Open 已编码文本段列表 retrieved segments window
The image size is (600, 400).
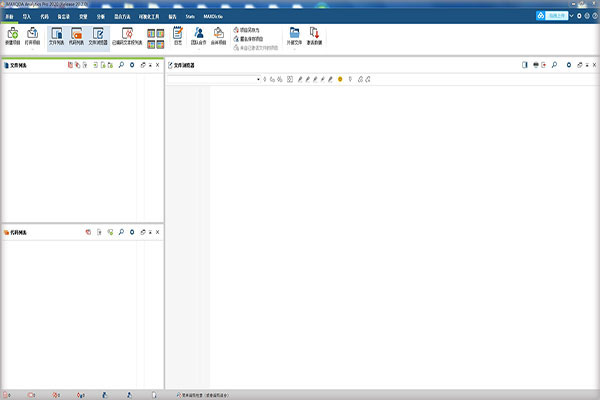click(127, 36)
